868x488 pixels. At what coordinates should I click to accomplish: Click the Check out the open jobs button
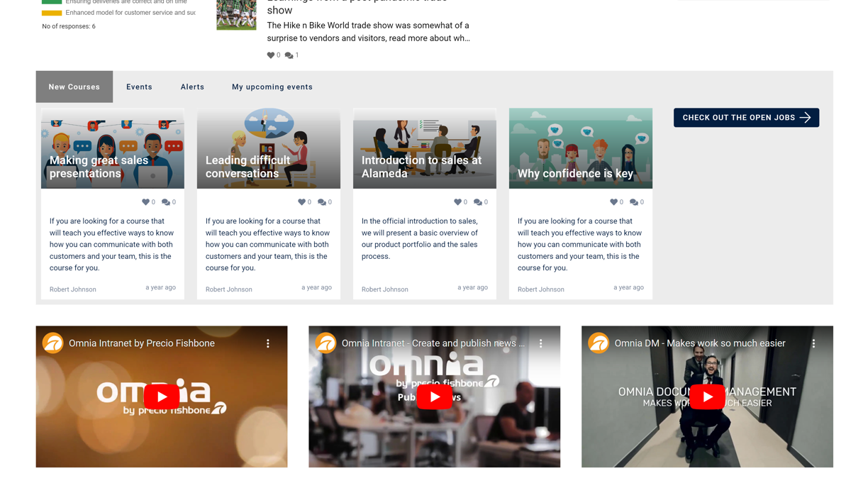(x=746, y=118)
